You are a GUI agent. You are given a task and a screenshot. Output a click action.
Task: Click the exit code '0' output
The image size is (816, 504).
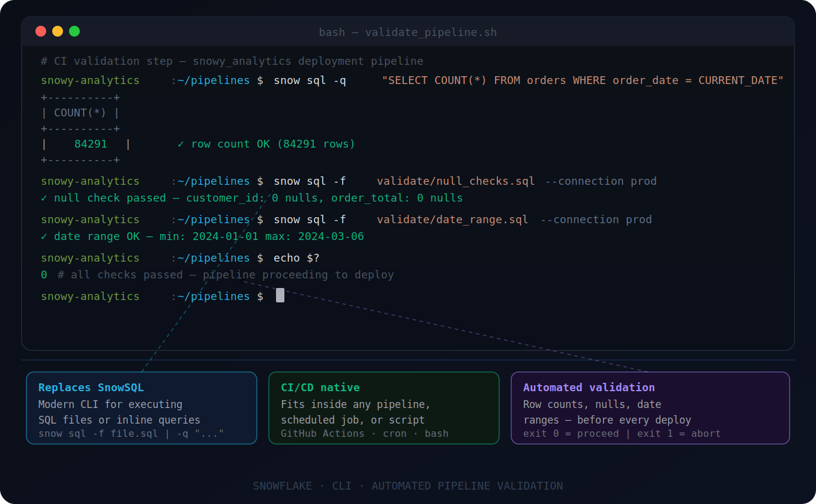pos(44,275)
